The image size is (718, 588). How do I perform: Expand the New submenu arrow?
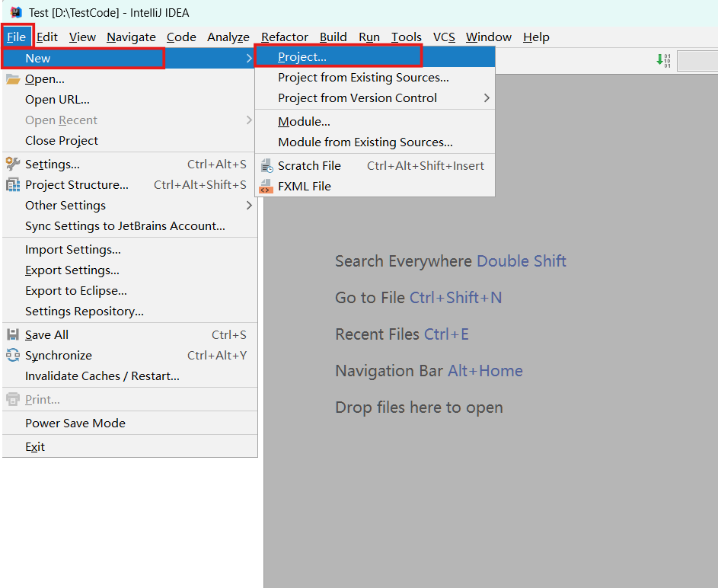pos(249,58)
